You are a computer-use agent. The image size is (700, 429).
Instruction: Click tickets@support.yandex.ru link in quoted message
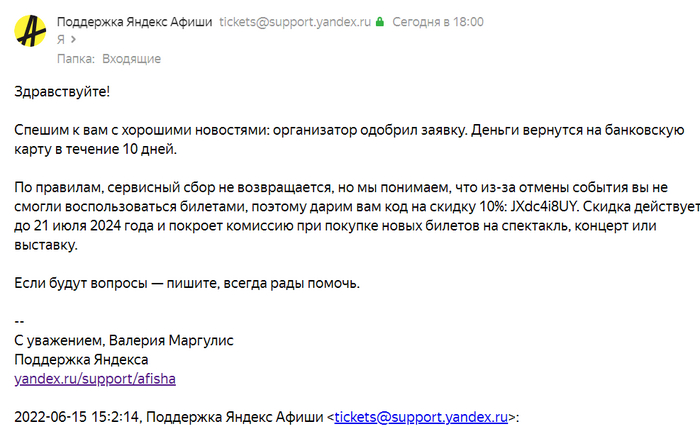point(422,416)
